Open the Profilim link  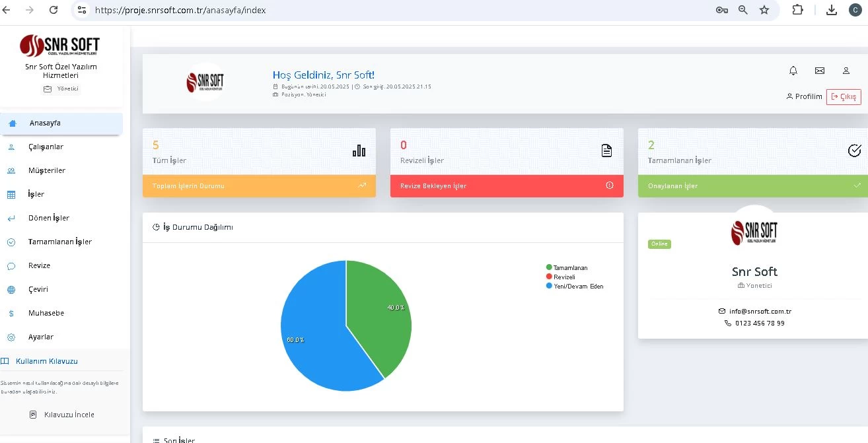click(805, 96)
